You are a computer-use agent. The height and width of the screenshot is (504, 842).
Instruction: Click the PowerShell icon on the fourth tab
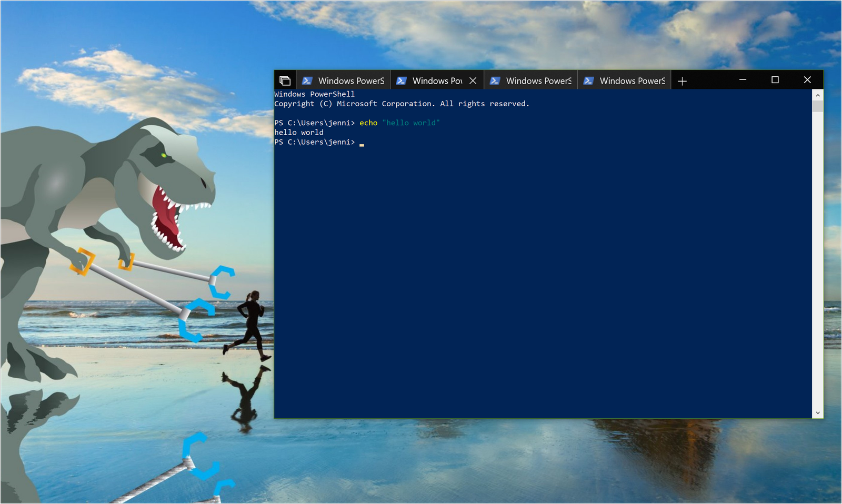[x=588, y=80]
